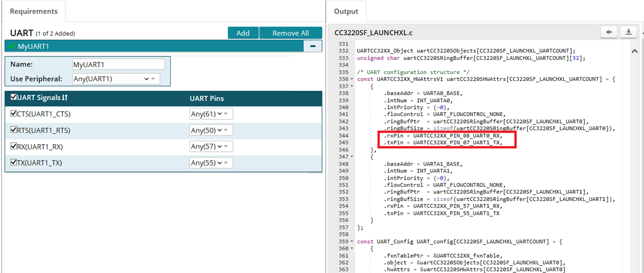Open the TX pin Any(55) dropdown

pos(211,163)
